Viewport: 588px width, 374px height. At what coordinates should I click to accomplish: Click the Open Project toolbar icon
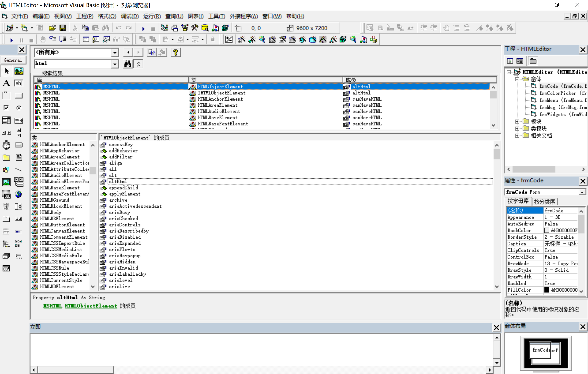(52, 28)
